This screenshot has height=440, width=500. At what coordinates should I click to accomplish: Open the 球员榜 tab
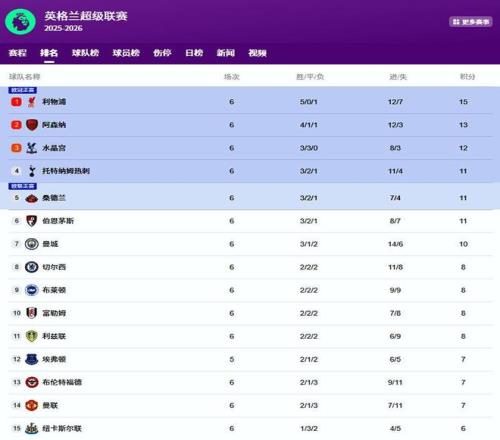coord(126,53)
